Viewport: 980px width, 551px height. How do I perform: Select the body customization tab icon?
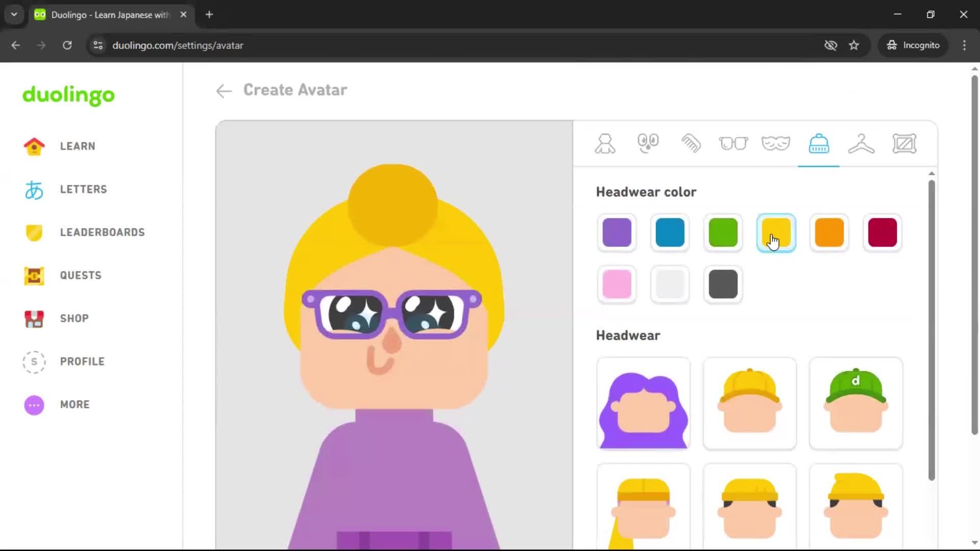(605, 143)
